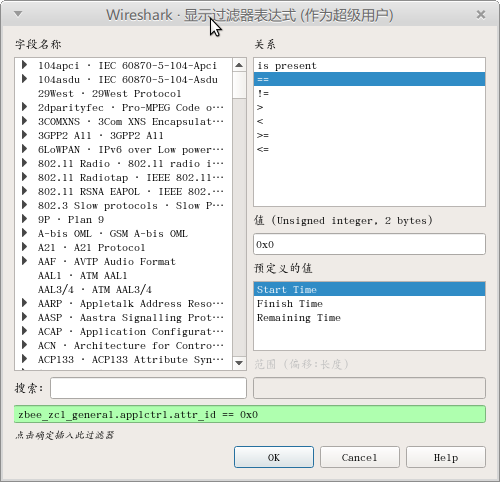
Task: Expand the 802.11 Radiotap node arrow
Action: tap(24, 177)
